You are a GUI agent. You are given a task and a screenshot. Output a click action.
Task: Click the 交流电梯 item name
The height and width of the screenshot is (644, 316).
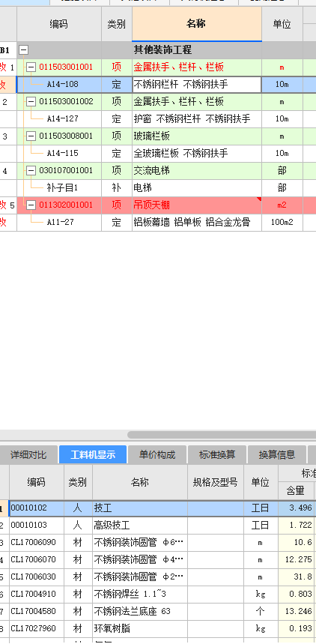[x=151, y=170]
